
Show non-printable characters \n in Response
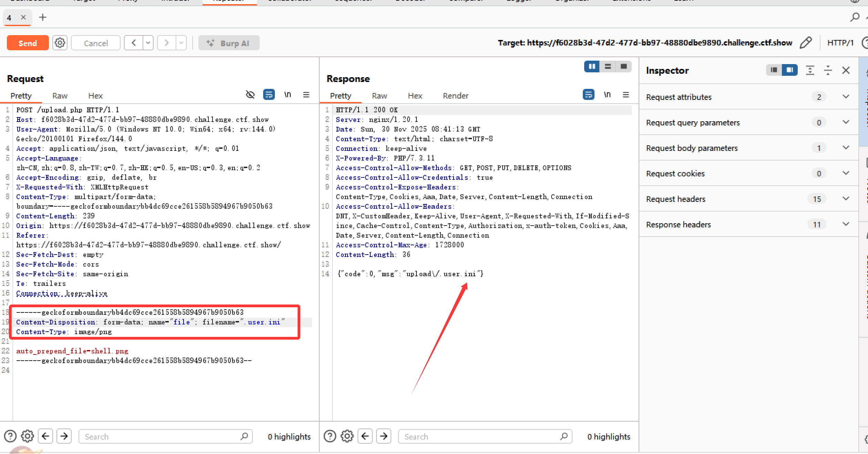tap(607, 95)
